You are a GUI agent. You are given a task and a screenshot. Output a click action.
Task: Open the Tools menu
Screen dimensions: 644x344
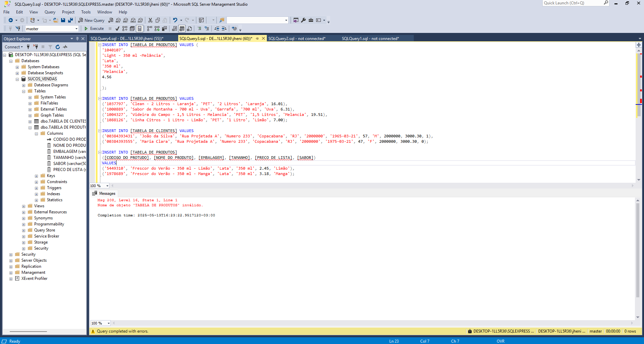pyautogui.click(x=86, y=12)
